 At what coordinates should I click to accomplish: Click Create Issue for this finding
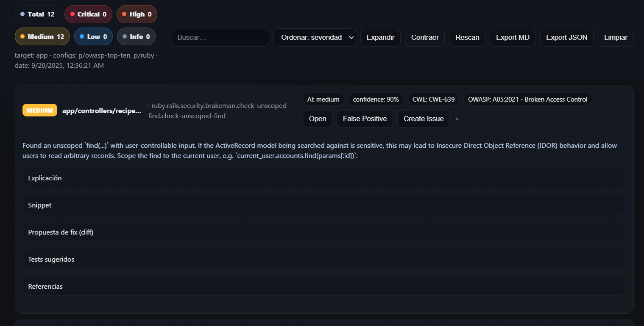(423, 119)
